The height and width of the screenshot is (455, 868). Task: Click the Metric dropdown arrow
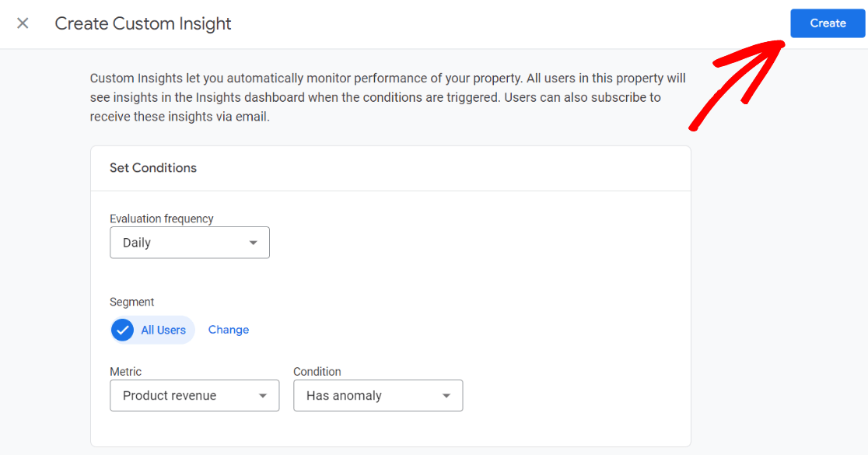pos(264,395)
